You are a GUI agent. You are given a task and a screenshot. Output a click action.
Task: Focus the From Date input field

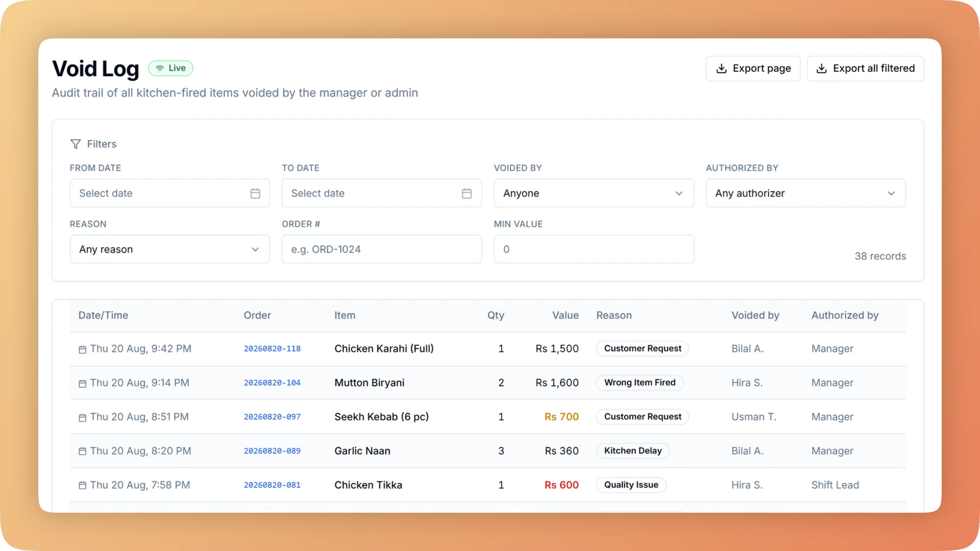point(169,193)
